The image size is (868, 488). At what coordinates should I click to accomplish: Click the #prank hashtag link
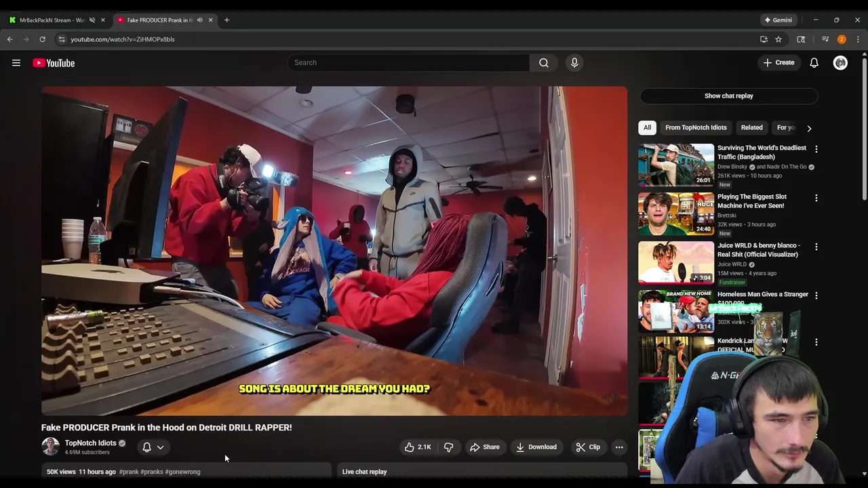point(129,472)
